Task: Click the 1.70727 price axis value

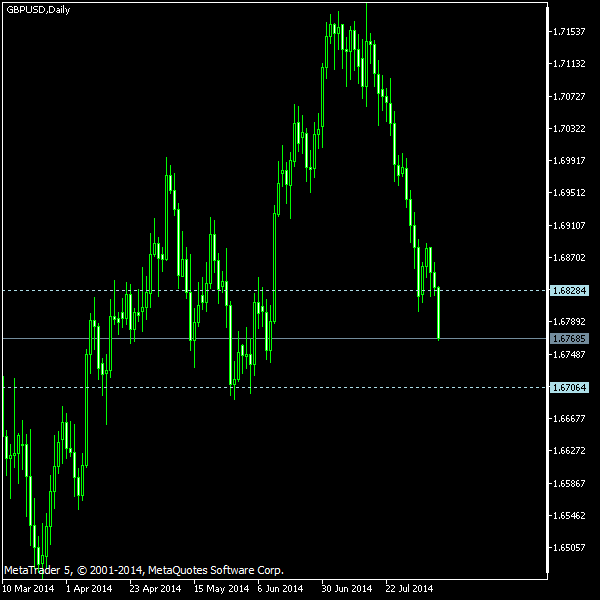Action: 569,96
